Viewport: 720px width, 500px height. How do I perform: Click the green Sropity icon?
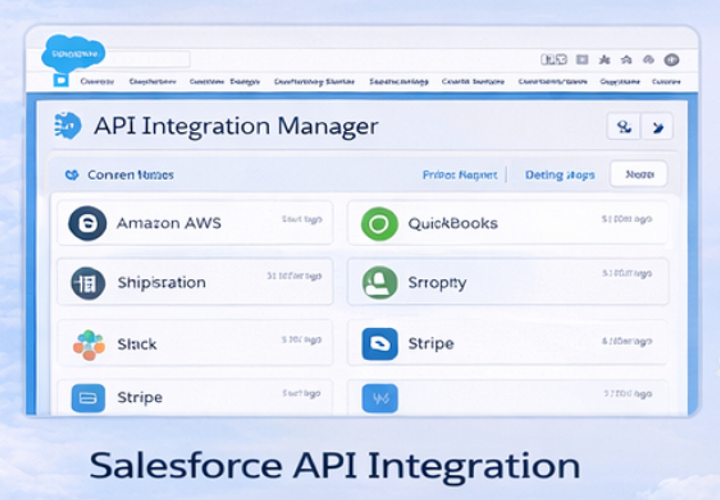pos(379,282)
